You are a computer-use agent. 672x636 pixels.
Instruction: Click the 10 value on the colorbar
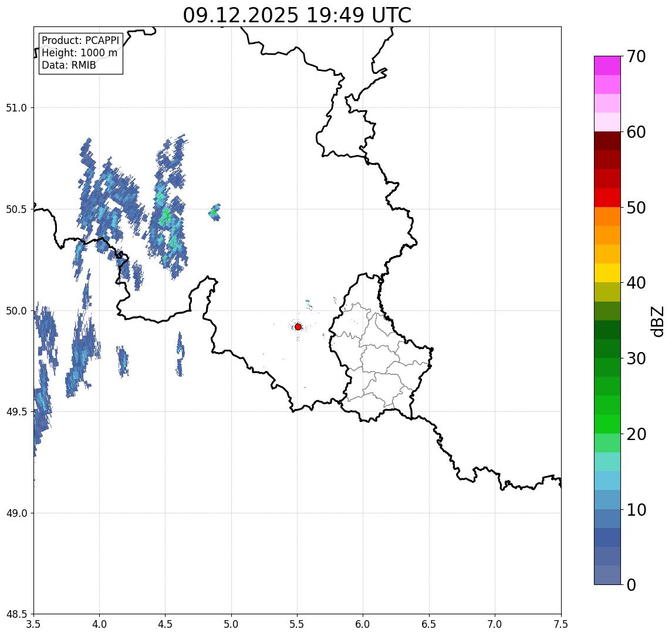point(636,510)
